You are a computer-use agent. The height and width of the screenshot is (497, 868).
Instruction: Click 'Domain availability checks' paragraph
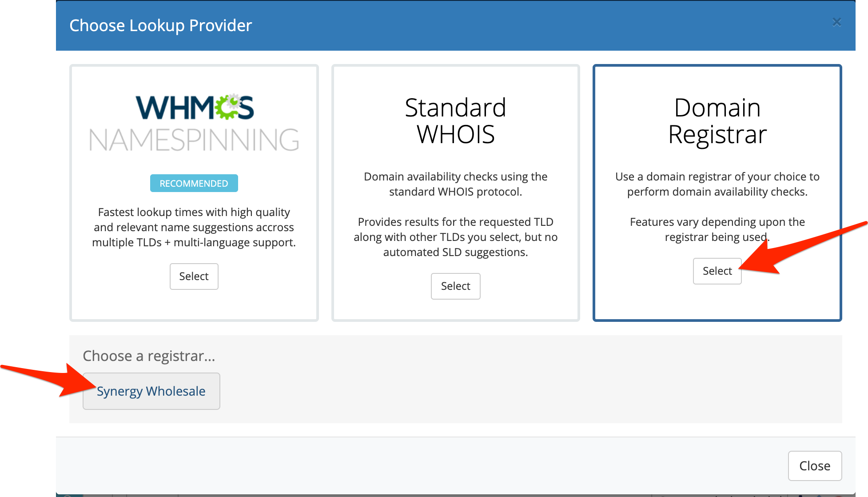455,184
